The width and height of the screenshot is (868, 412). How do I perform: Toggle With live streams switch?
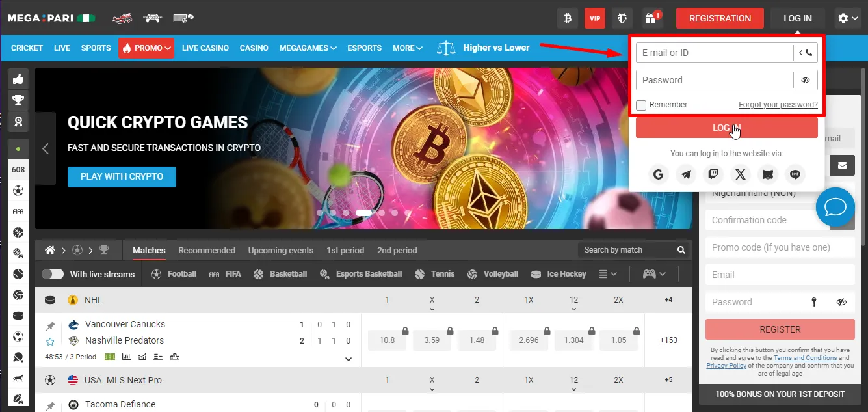pos(52,274)
